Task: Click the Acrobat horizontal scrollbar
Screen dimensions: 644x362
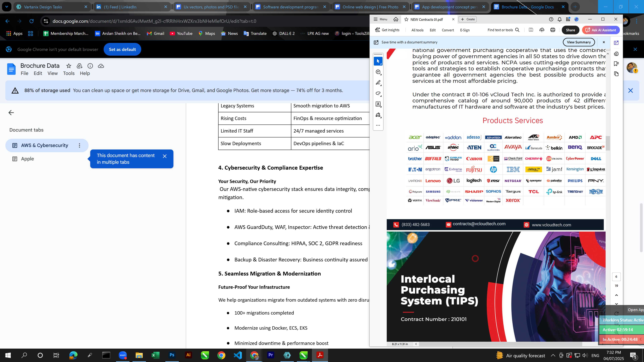Action: [x=501, y=344]
